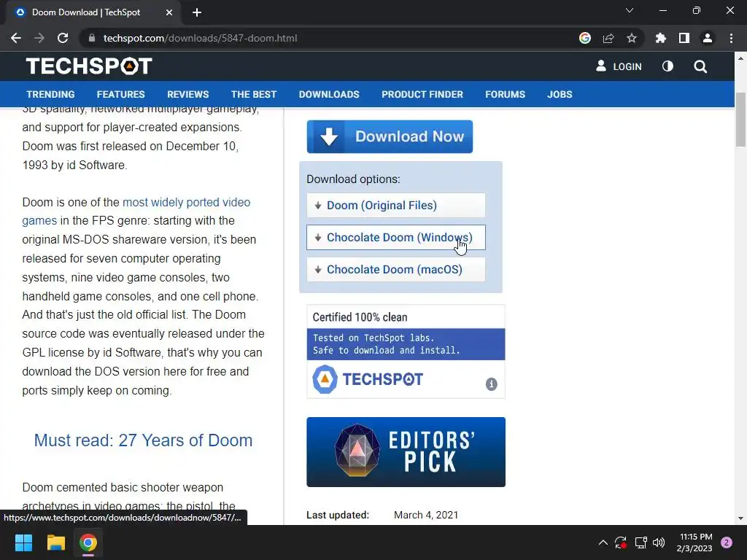
Task: Click the scrollbar down arrow
Action: click(x=740, y=518)
